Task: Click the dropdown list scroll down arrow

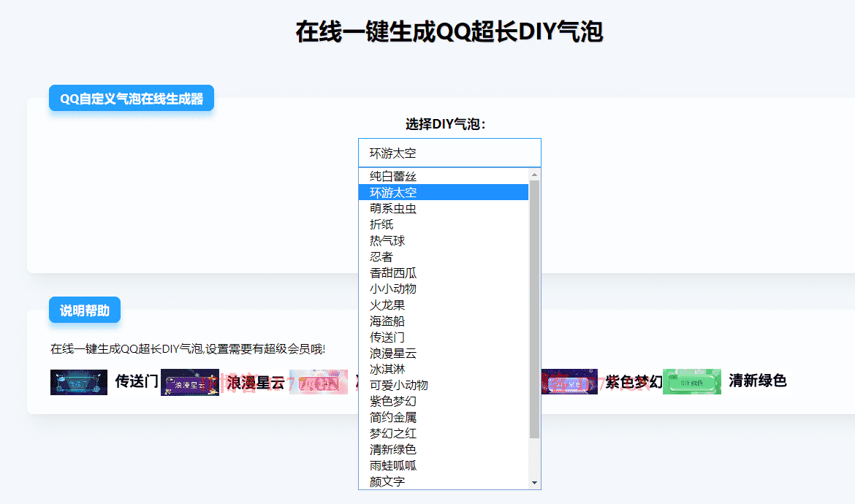Action: 534,483
